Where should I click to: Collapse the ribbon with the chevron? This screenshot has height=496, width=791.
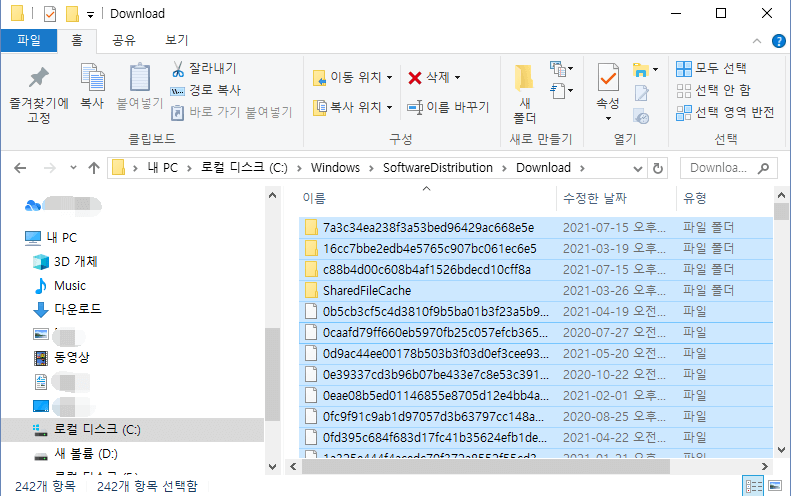pyautogui.click(x=757, y=41)
